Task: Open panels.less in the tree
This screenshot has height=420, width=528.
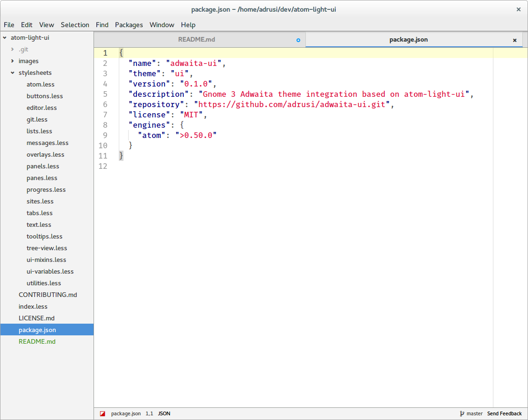Action: [x=43, y=167]
